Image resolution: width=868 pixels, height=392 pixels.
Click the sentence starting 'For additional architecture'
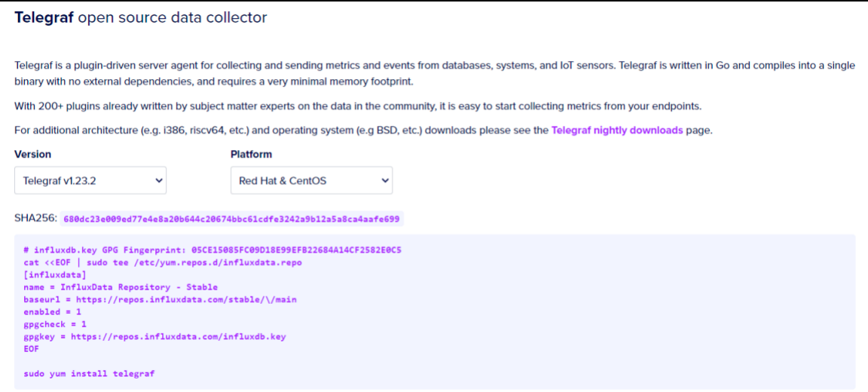pyautogui.click(x=363, y=131)
